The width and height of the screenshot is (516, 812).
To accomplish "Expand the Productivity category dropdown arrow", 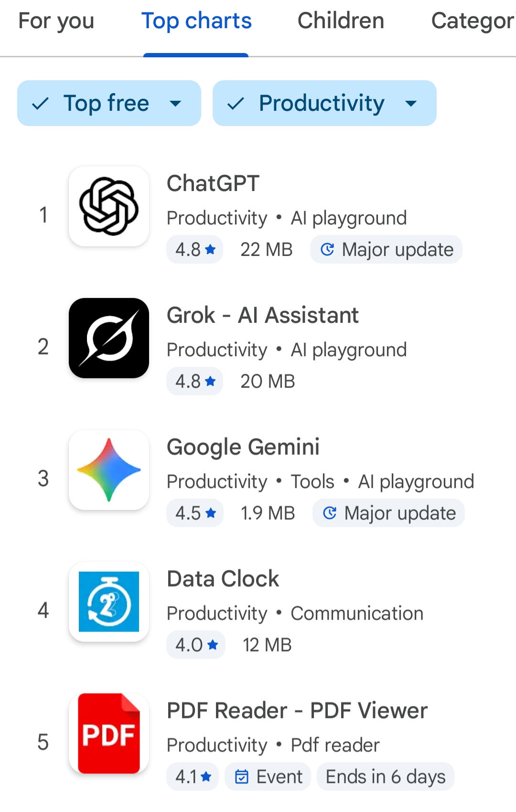I will pos(411,103).
